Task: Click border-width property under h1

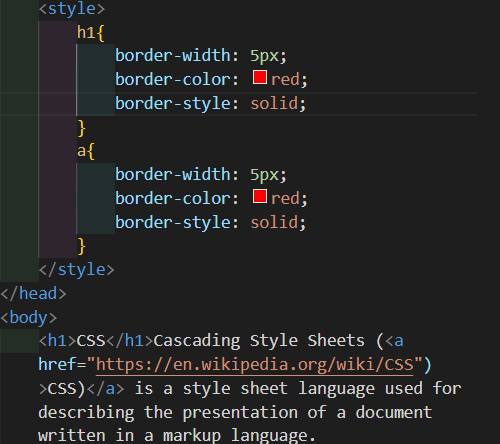Action: pos(173,56)
